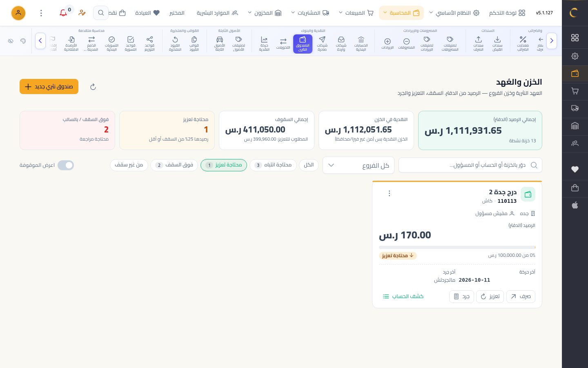
Task: Expand the المحاسبة menu in the top navigation
Action: 401,13
